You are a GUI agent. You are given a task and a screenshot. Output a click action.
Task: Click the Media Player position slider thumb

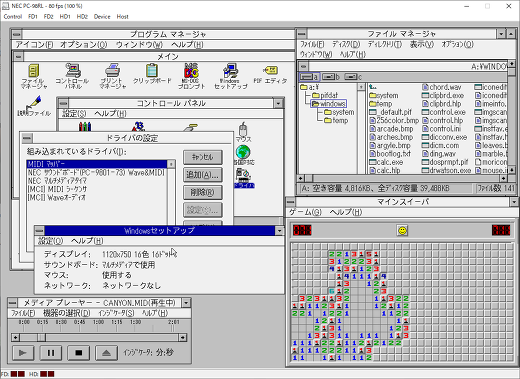[41, 337]
